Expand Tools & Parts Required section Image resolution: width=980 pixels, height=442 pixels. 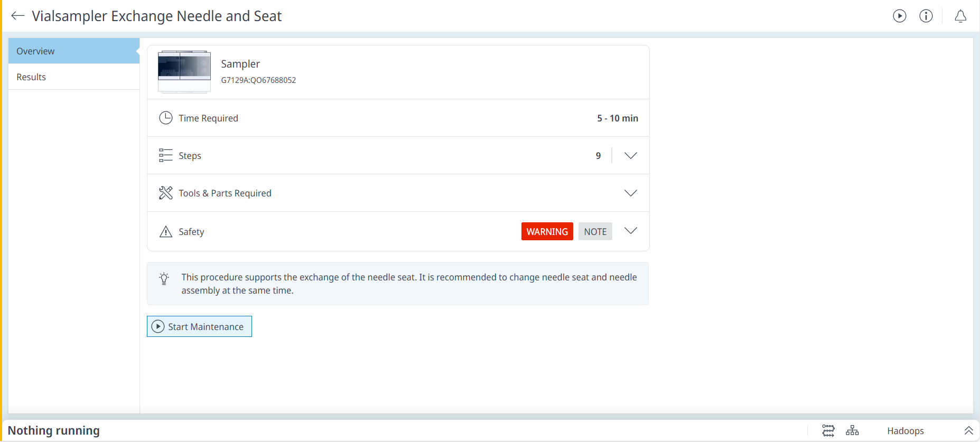[630, 193]
